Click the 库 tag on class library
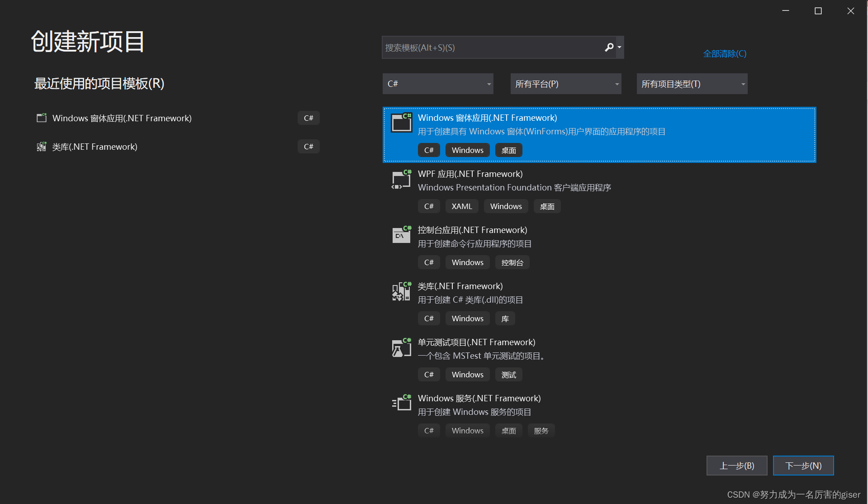868x504 pixels. coord(505,319)
